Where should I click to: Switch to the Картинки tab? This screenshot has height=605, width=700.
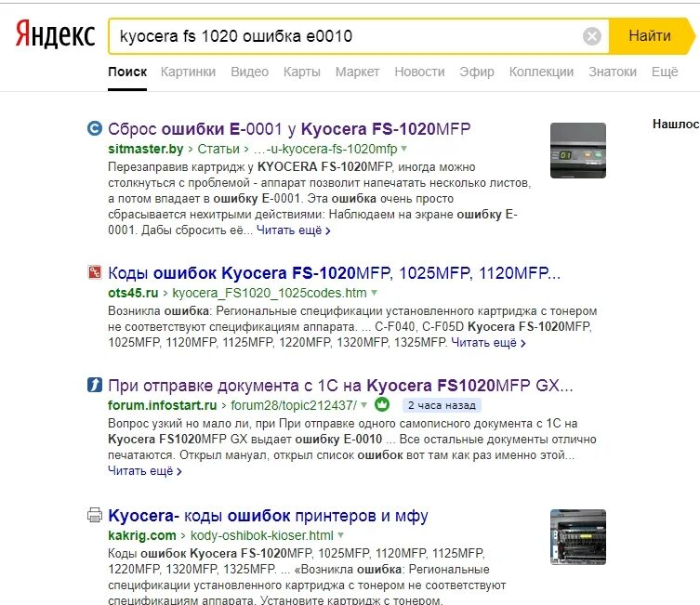(x=188, y=72)
